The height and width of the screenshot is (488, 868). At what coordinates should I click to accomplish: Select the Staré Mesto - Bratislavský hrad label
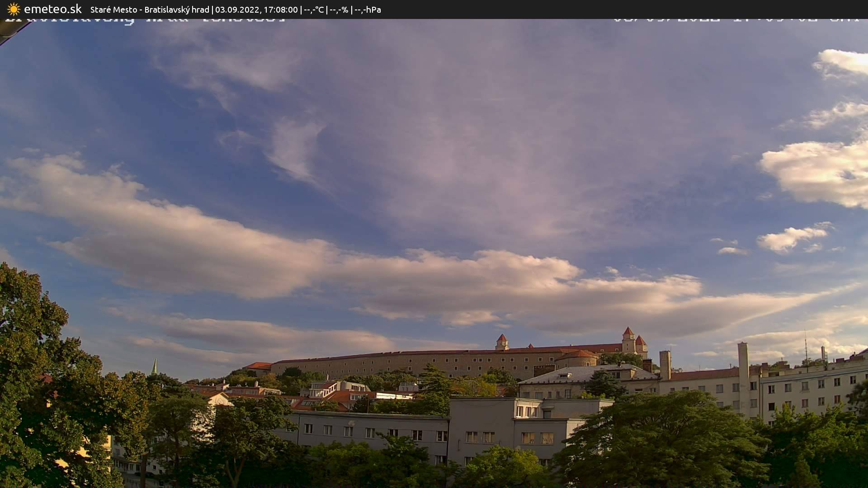(149, 9)
